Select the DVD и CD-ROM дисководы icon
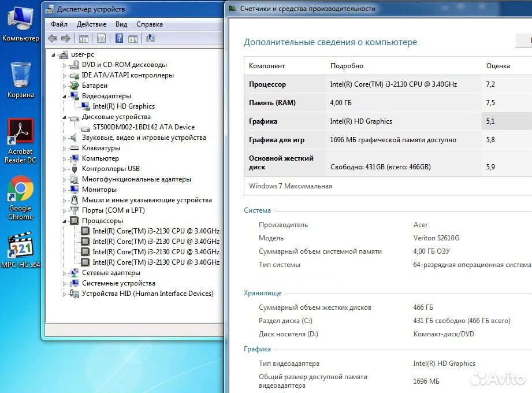The height and width of the screenshot is (393, 532). (75, 65)
